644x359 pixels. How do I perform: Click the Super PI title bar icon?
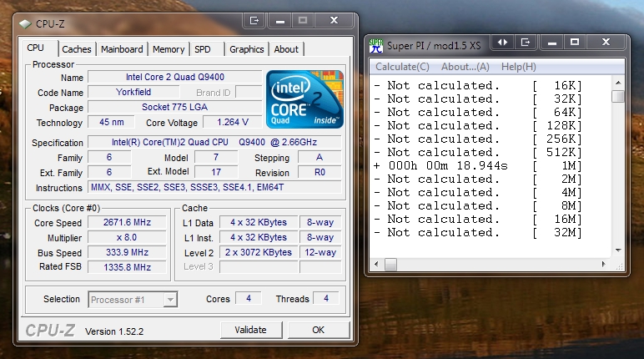(375, 46)
